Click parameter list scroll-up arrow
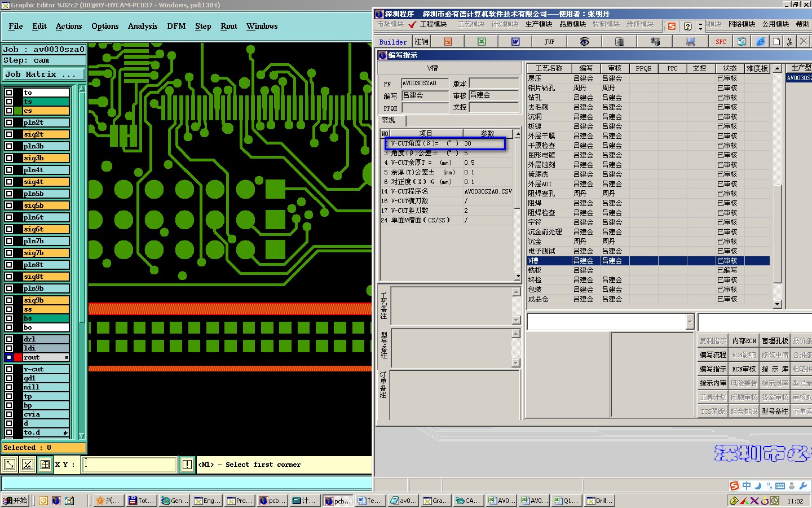The width and height of the screenshot is (812, 508). click(x=518, y=134)
